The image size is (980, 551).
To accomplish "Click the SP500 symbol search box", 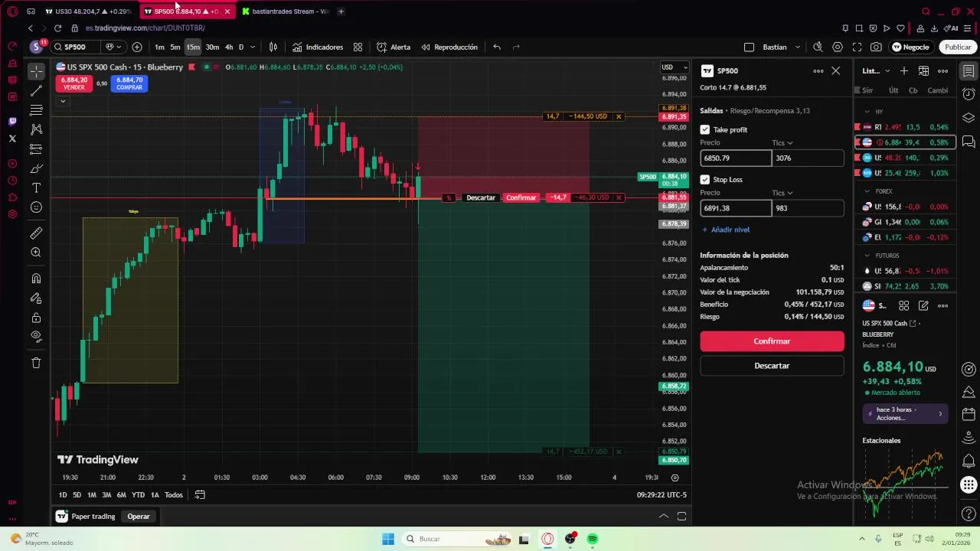I will point(77,47).
